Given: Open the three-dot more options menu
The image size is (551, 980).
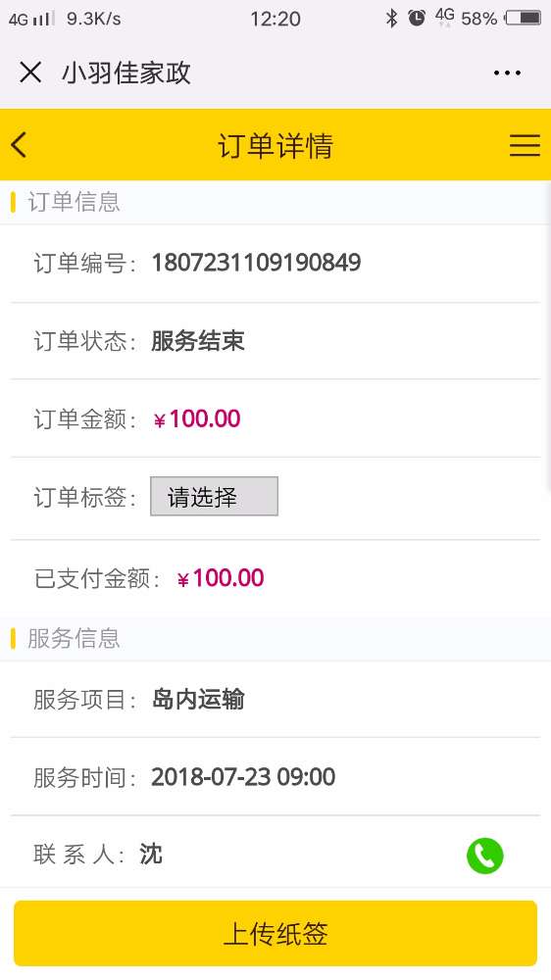Looking at the screenshot, I should coord(507,73).
